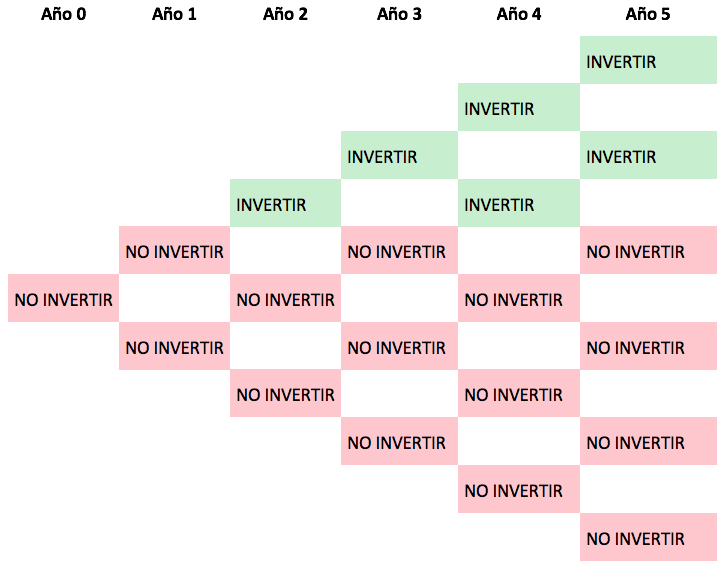
Task: Select the lower green INVERTIR cell in Año 4
Action: click(519, 203)
